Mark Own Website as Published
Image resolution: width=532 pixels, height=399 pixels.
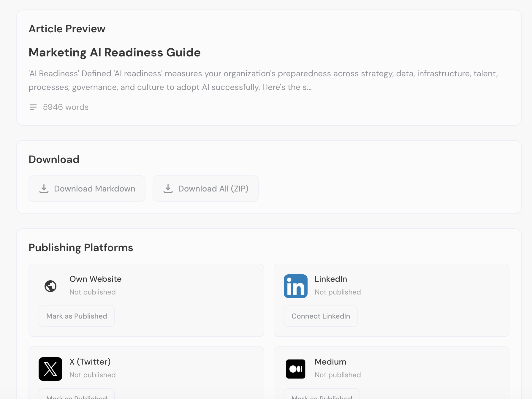click(x=76, y=316)
